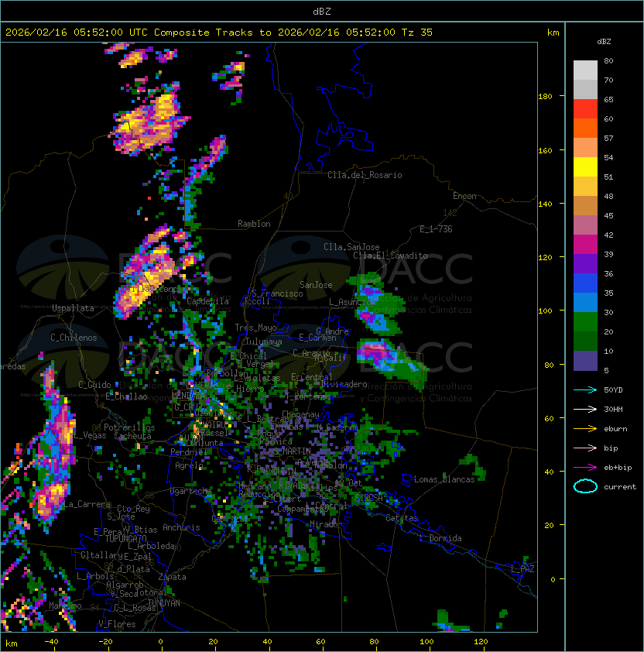This screenshot has width=644, height=652.
Task: Click the magenta eb+bip arrow in legend
Action: click(585, 468)
